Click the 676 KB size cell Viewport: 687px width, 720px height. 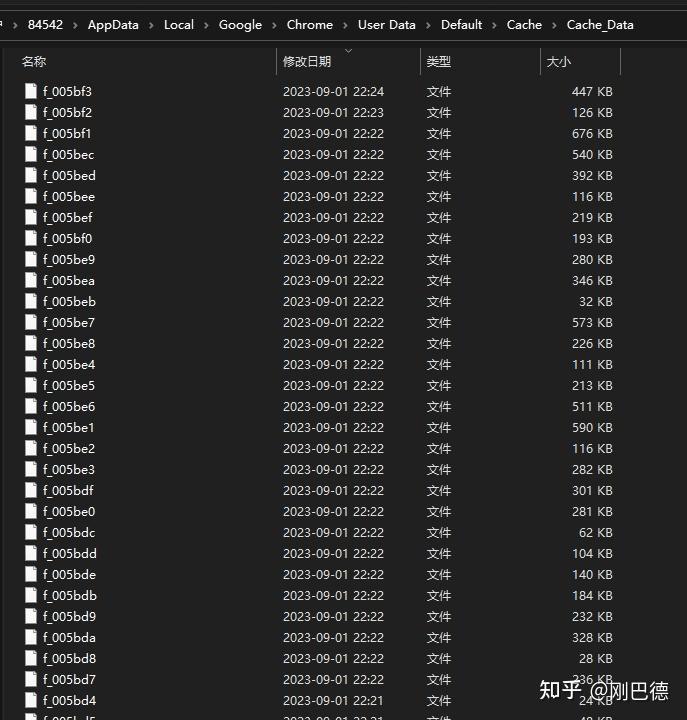[x=592, y=134]
